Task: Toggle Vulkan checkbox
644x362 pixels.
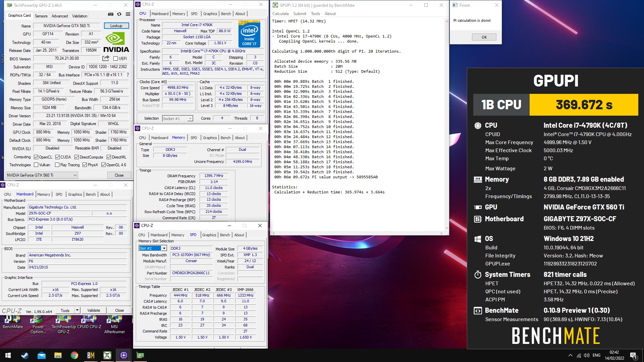Action: [x=36, y=165]
